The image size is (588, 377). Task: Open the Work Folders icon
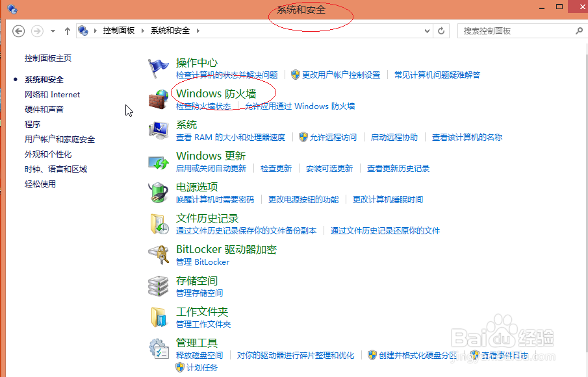159,317
